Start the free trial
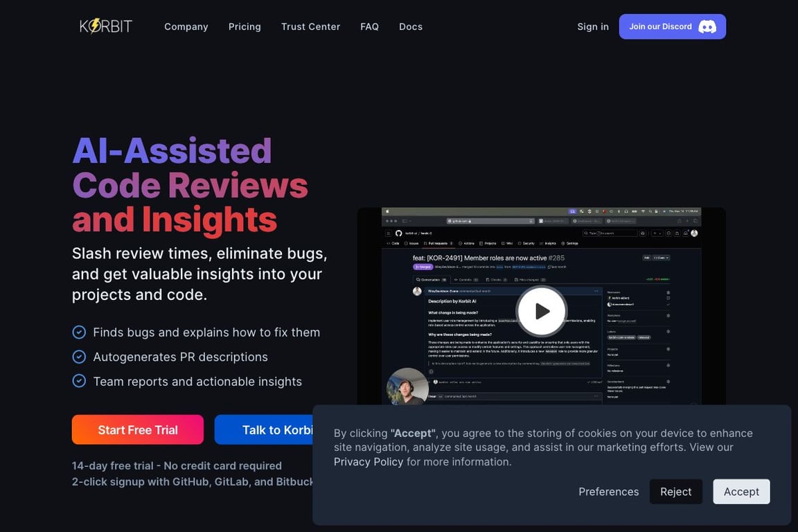The height and width of the screenshot is (532, 798). [x=137, y=429]
